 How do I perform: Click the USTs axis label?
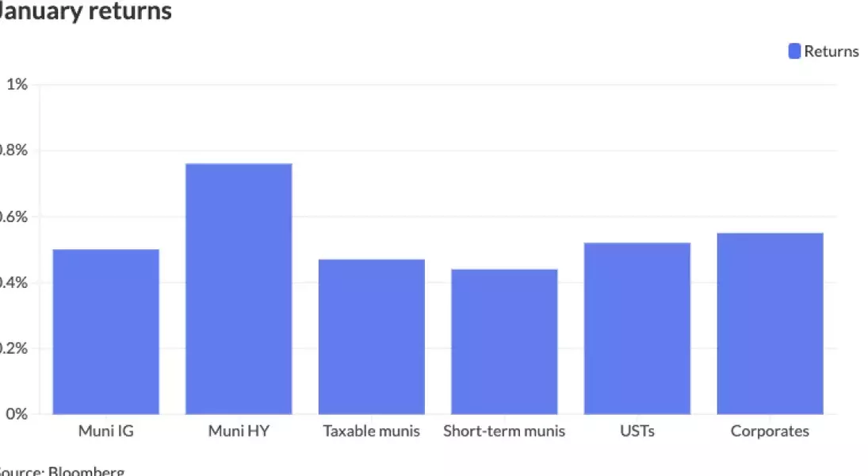coord(637,432)
